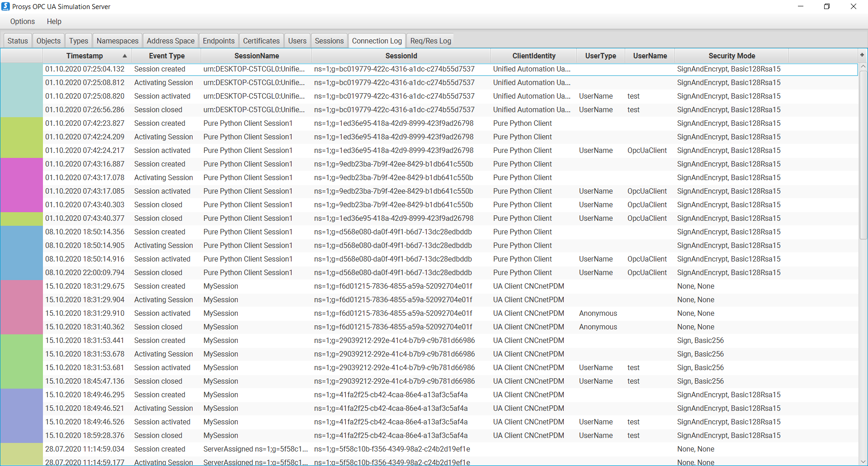Open the Help menu
The image size is (868, 466).
click(x=54, y=21)
